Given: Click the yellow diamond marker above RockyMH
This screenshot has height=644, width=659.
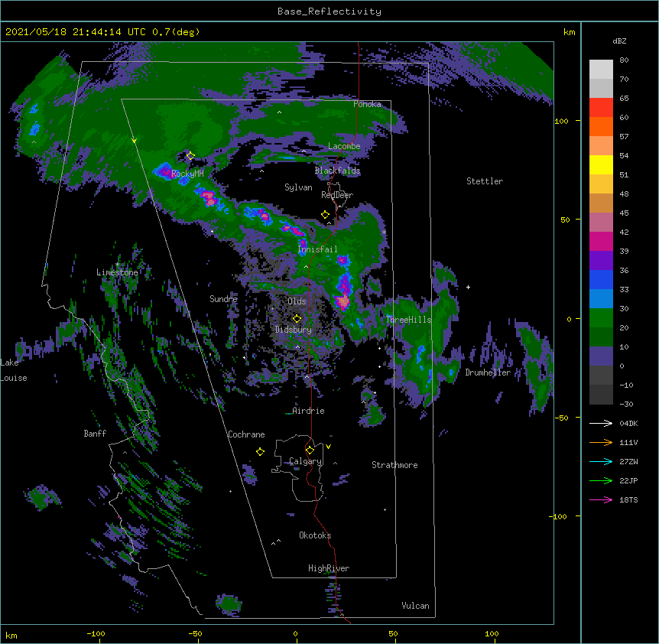Looking at the screenshot, I should pos(190,156).
